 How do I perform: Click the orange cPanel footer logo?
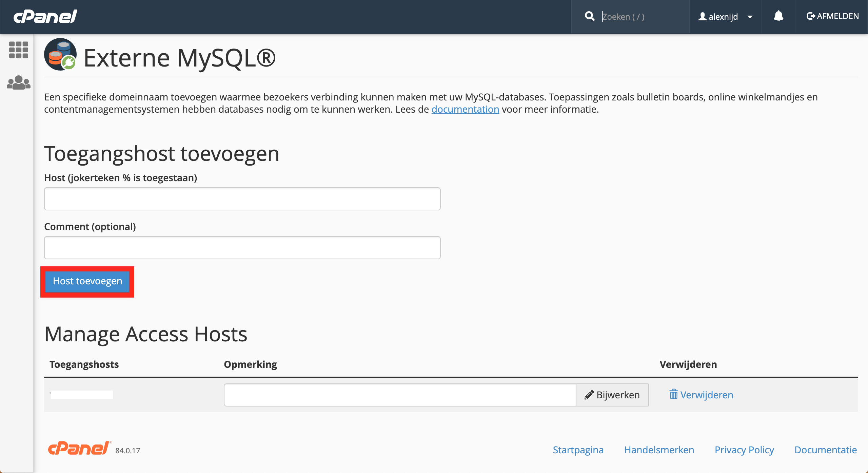point(79,448)
